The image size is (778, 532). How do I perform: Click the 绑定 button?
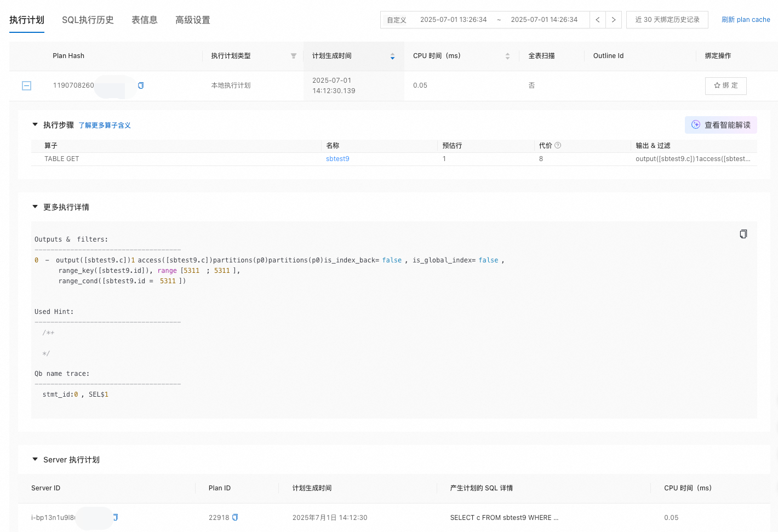click(x=725, y=85)
